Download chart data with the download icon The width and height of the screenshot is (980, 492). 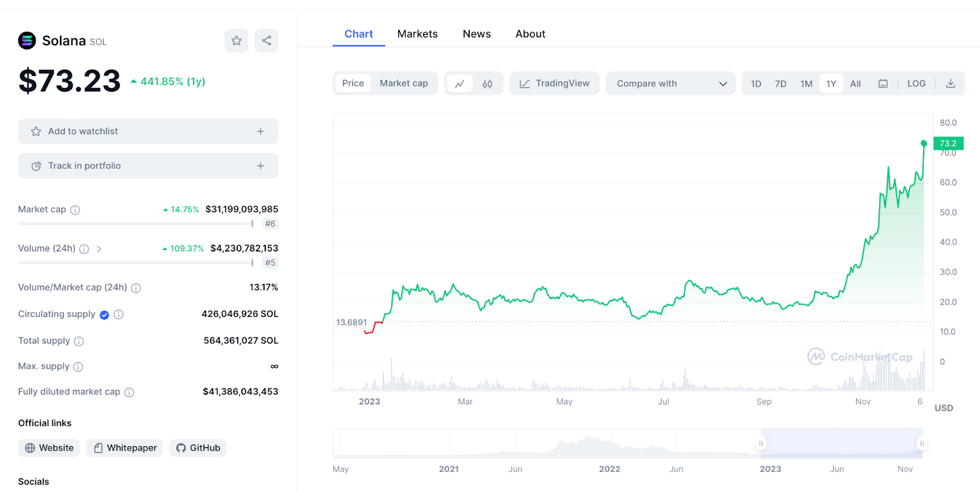951,84
